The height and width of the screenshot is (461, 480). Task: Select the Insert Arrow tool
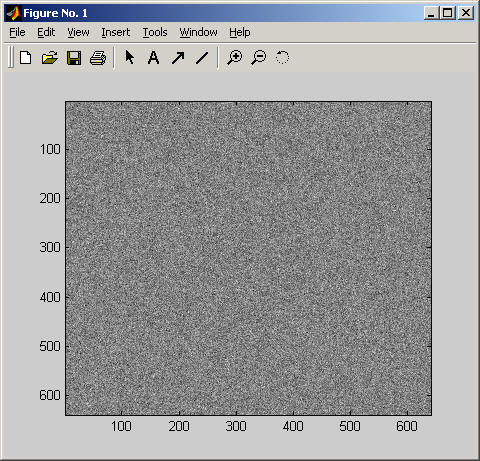coord(178,58)
